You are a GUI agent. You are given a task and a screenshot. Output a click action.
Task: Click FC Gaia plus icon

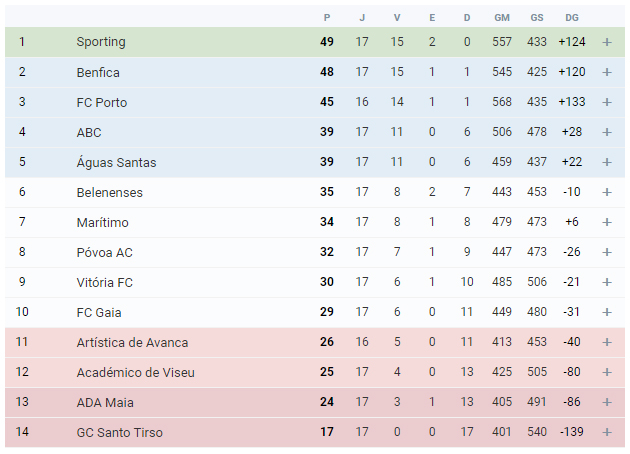[607, 312]
